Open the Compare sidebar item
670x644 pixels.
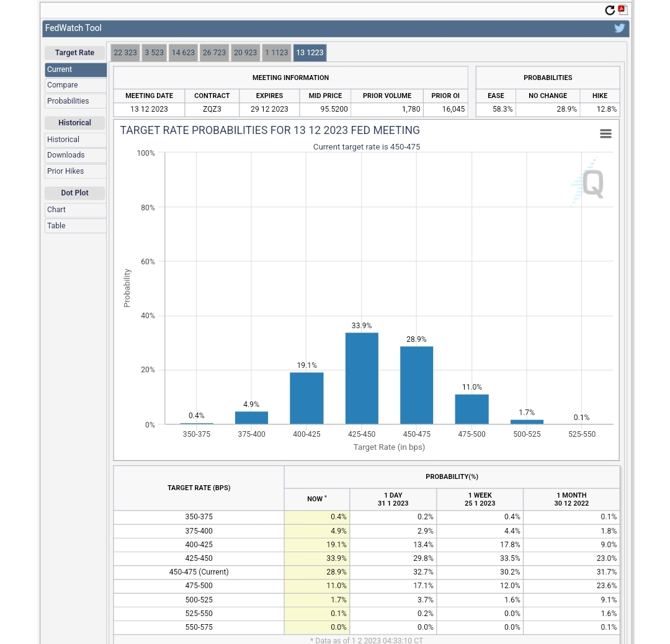[76, 85]
